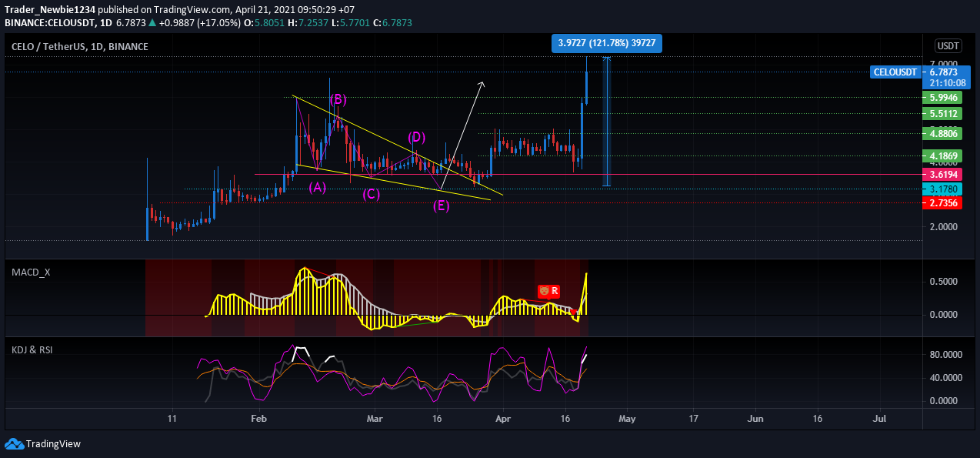
Task: Click the 17 date label on time axis
Action: tap(692, 419)
